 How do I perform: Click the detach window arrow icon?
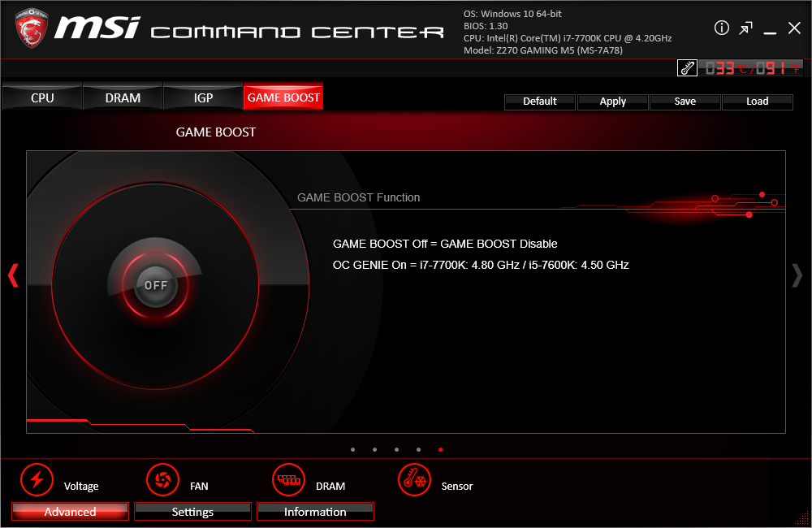[x=745, y=28]
